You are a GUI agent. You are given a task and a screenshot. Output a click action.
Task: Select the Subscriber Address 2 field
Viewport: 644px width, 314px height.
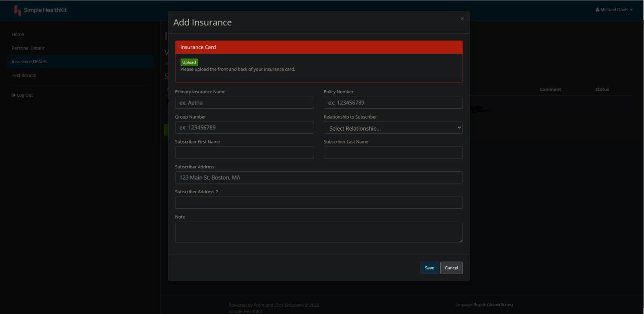click(318, 203)
